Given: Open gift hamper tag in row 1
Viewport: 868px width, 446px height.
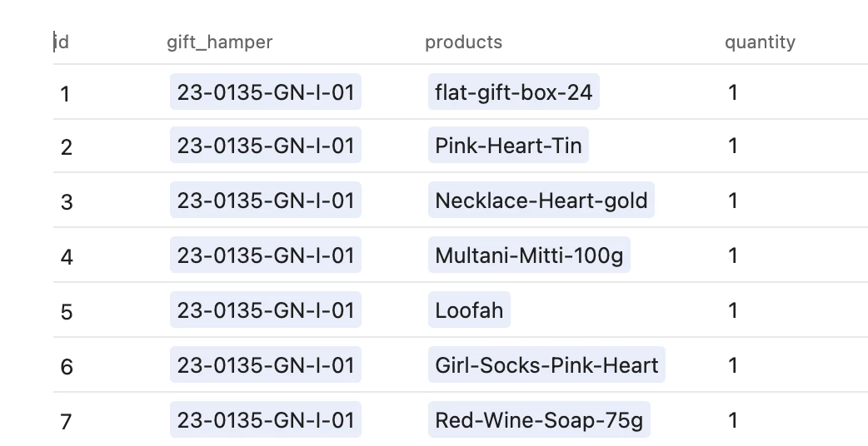Looking at the screenshot, I should point(266,92).
